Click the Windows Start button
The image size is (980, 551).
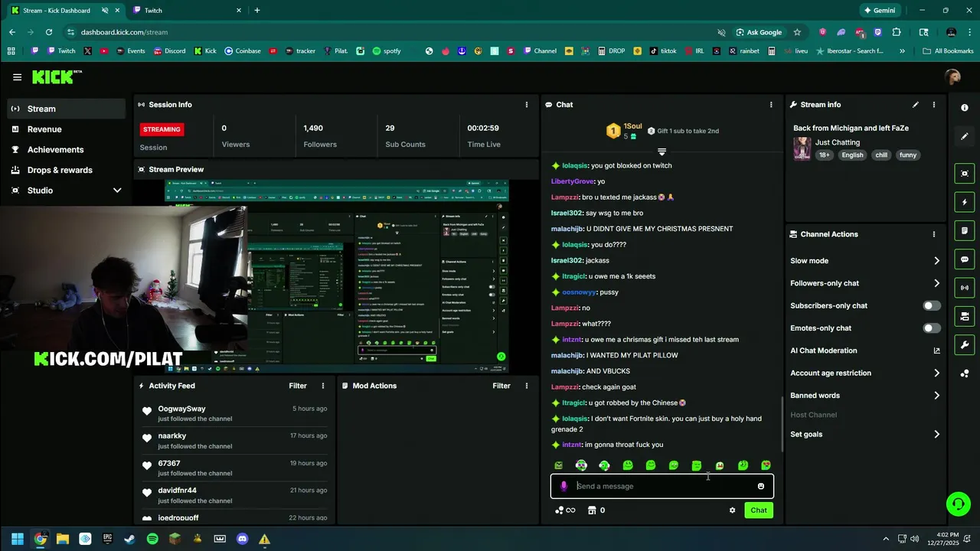[x=18, y=539]
